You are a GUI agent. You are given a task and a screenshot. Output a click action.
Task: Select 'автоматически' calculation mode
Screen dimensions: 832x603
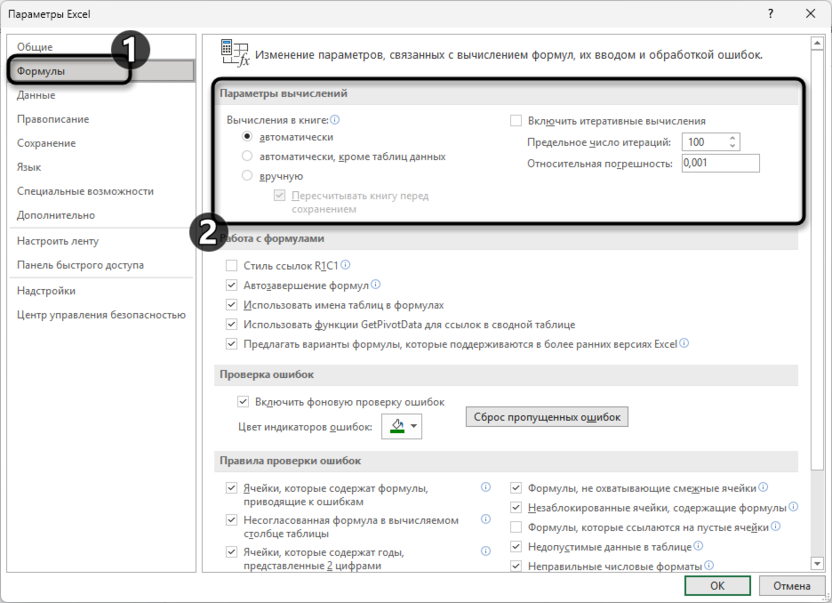247,136
